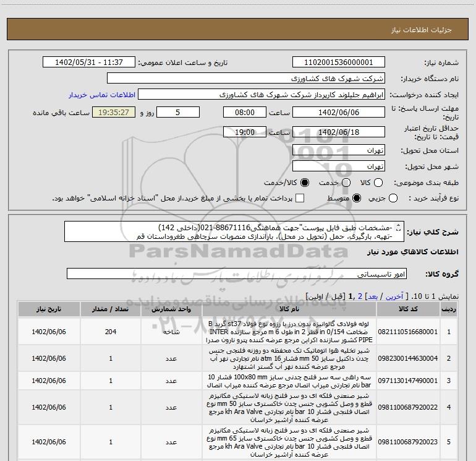The width and height of the screenshot is (476, 461).
Task: Click unit شاخه in row 1
Action: [171, 332]
